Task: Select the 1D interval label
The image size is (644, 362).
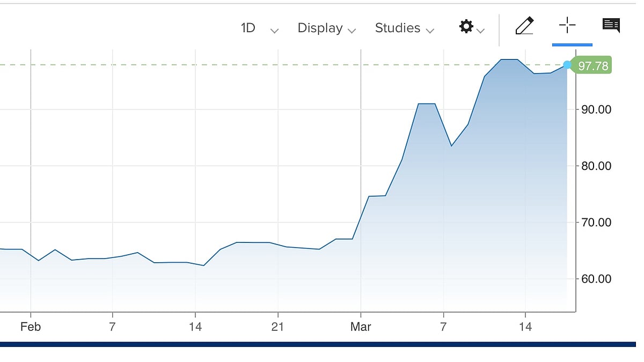Action: pyautogui.click(x=247, y=28)
